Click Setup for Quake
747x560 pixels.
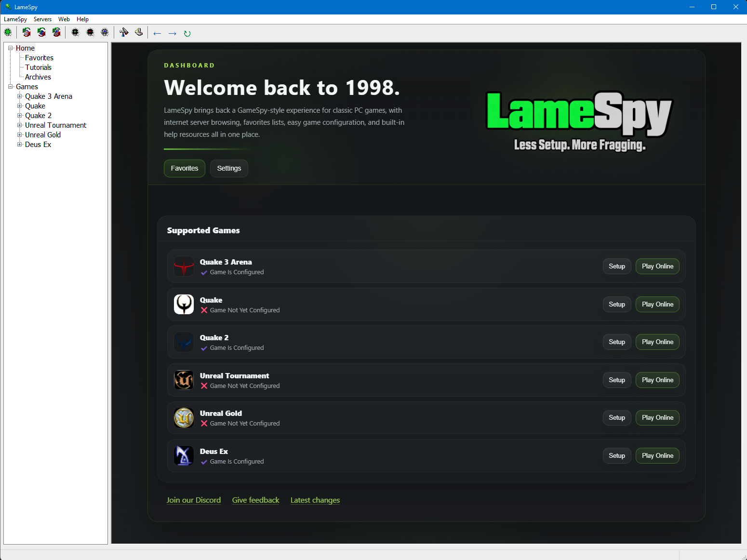617,304
